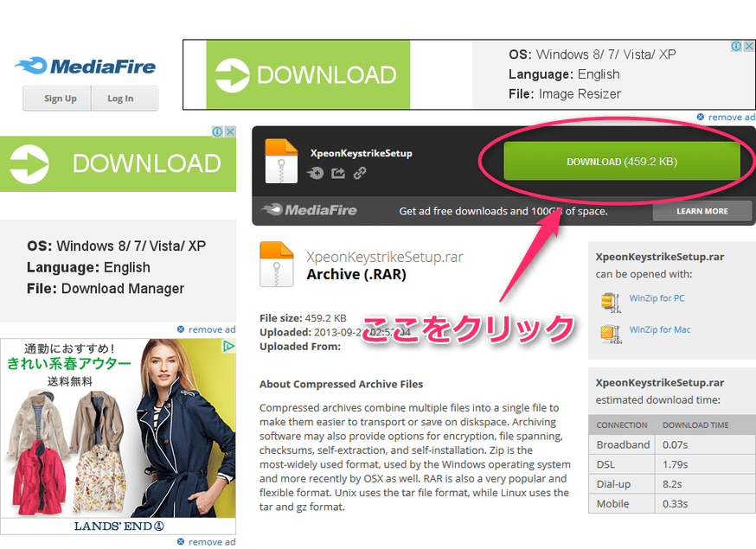Viewport: 756px width, 549px height.
Task: Open the Log In page
Action: pyautogui.click(x=125, y=99)
